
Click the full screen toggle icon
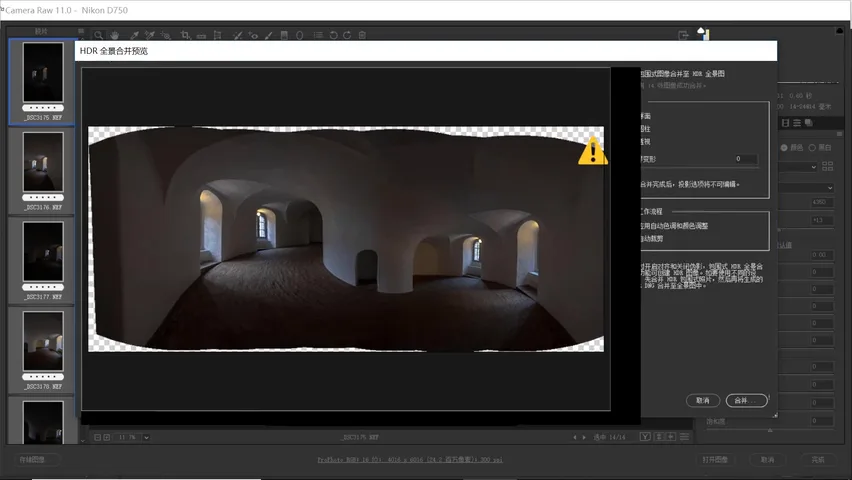(683, 35)
